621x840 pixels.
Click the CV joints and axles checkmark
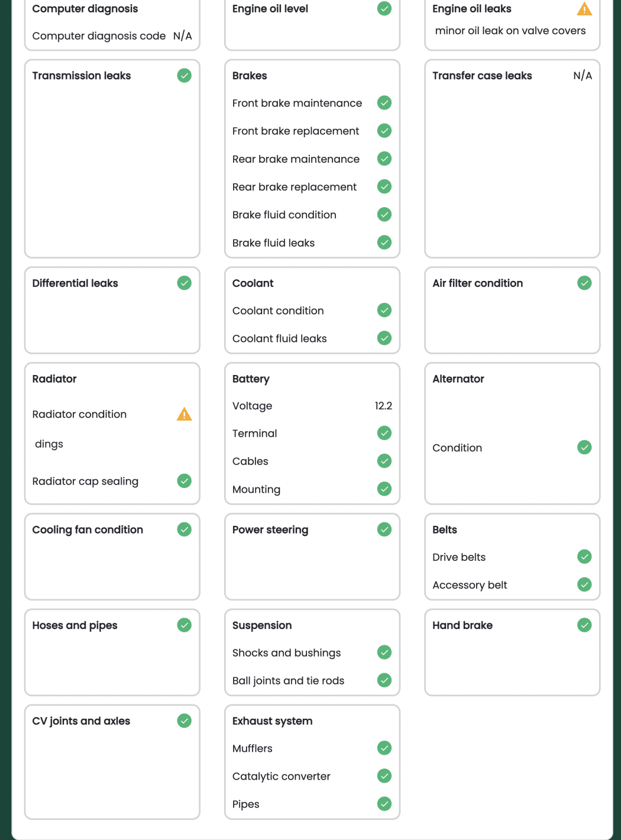[x=185, y=721]
